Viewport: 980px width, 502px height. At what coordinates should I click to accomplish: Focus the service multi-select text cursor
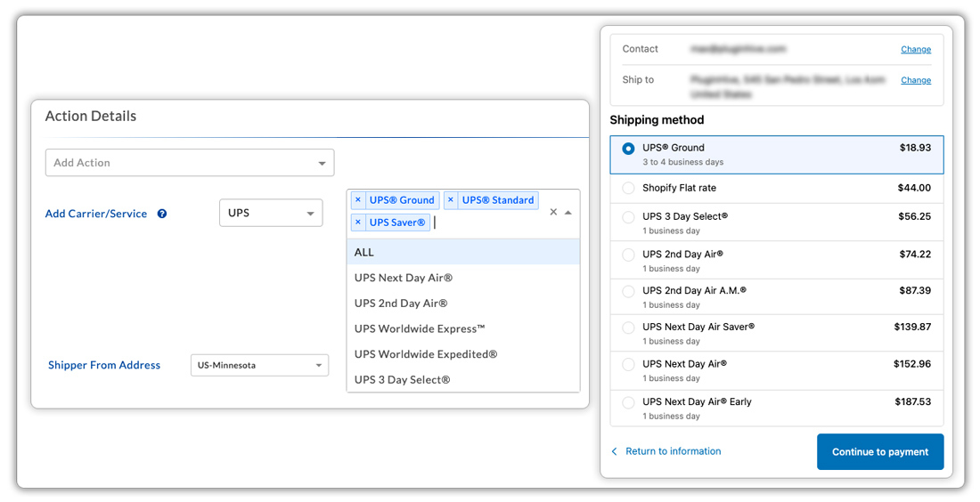[x=435, y=223]
